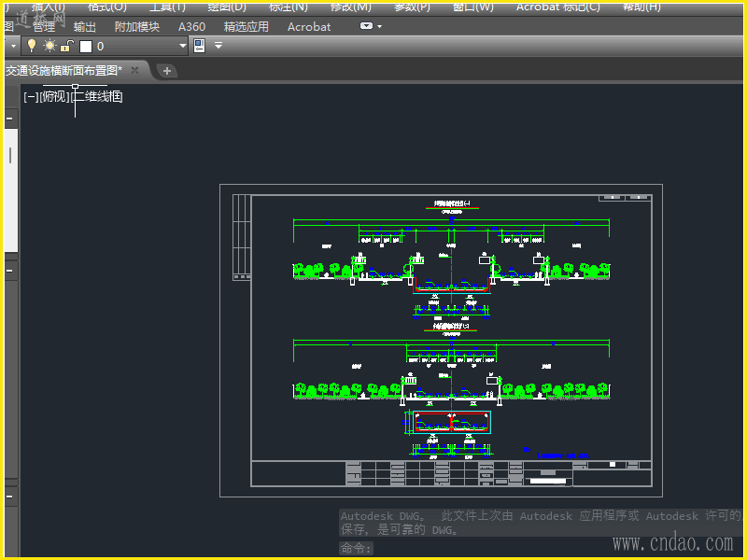Open dropdown arrow left of lightbulb
The width and height of the screenshot is (747, 560).
tap(13, 46)
